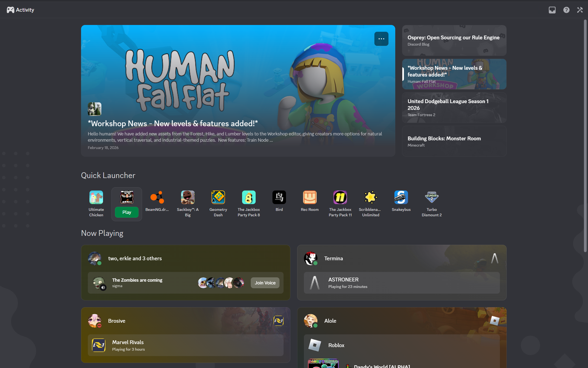
Task: Click The Zombies are coming server icon
Action: [99, 283]
